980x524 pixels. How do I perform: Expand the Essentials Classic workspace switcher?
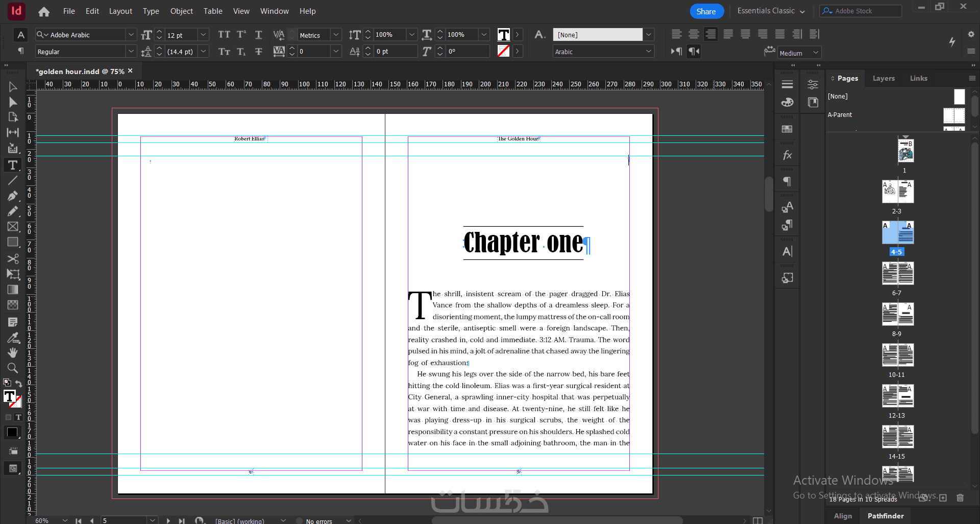click(771, 11)
